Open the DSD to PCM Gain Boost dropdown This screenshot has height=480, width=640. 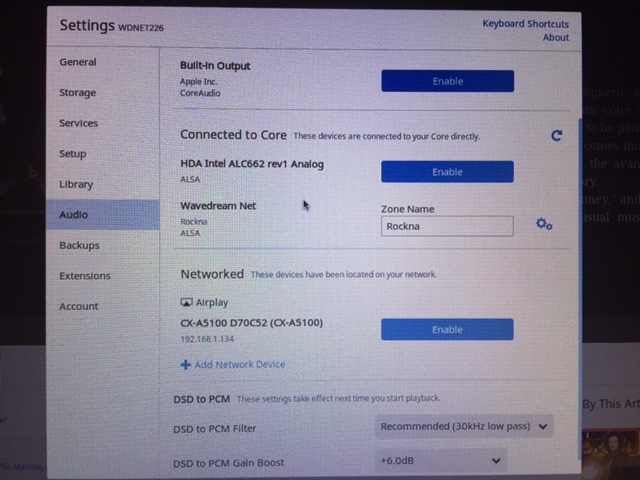click(441, 461)
